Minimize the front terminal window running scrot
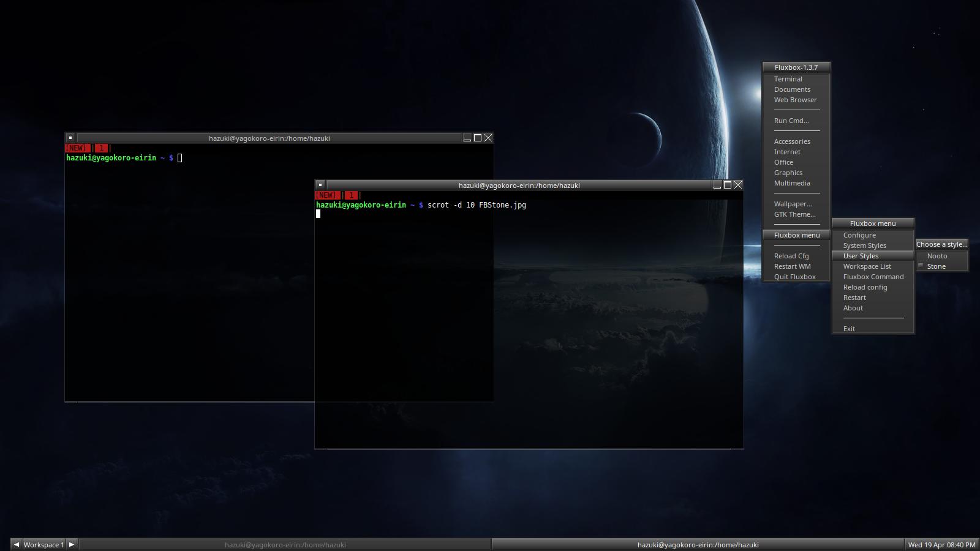The width and height of the screenshot is (980, 551). (717, 185)
